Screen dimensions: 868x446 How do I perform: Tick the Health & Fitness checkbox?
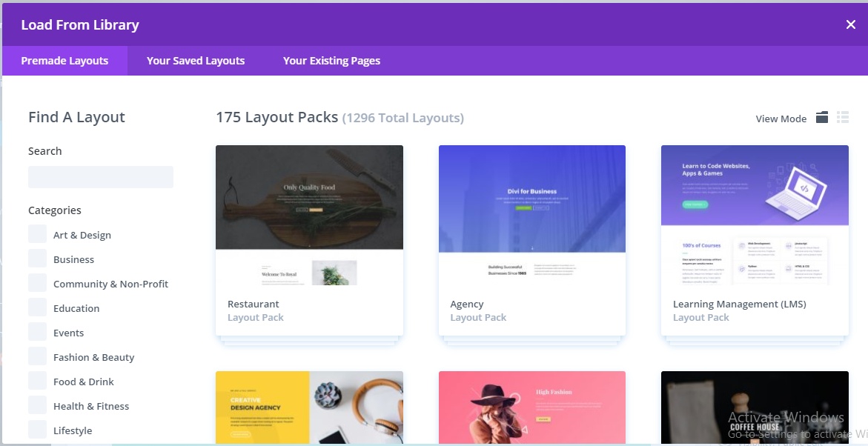coord(38,405)
